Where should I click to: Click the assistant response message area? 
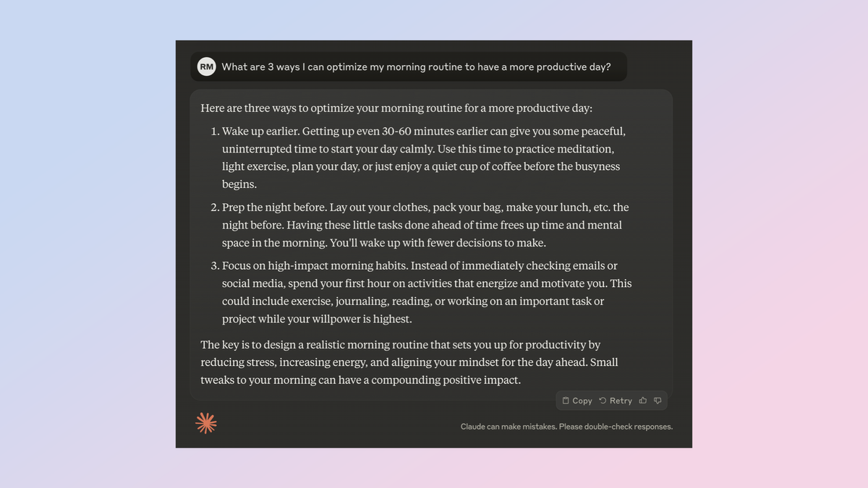coord(430,246)
